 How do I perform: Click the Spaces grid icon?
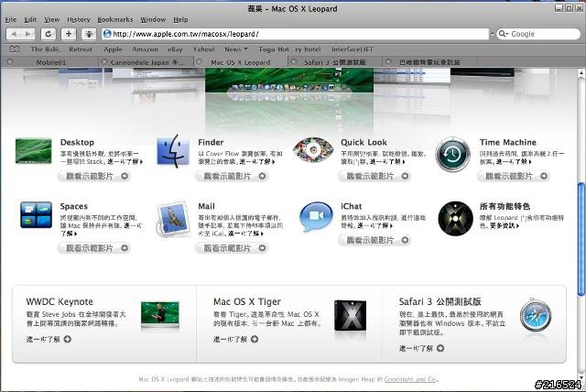click(x=36, y=214)
